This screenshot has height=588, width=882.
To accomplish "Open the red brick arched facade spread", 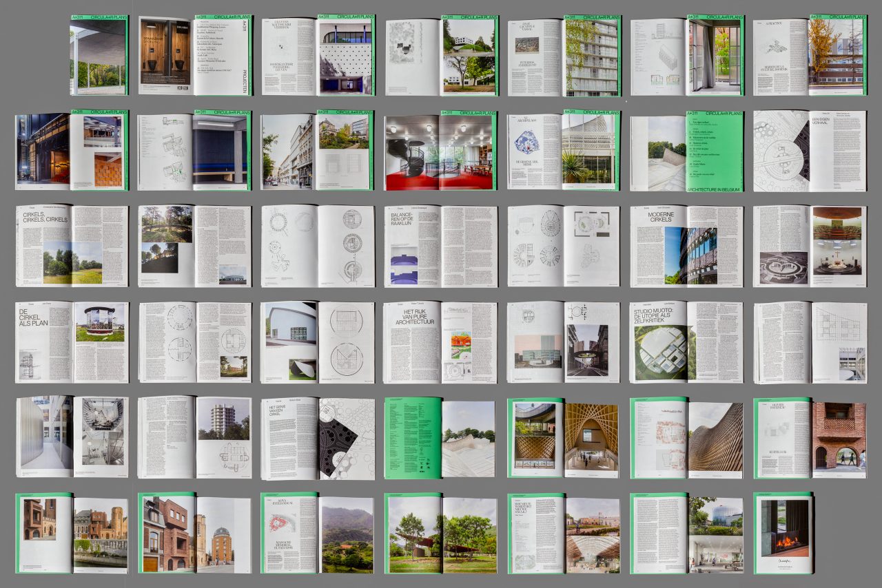I will (x=810, y=437).
